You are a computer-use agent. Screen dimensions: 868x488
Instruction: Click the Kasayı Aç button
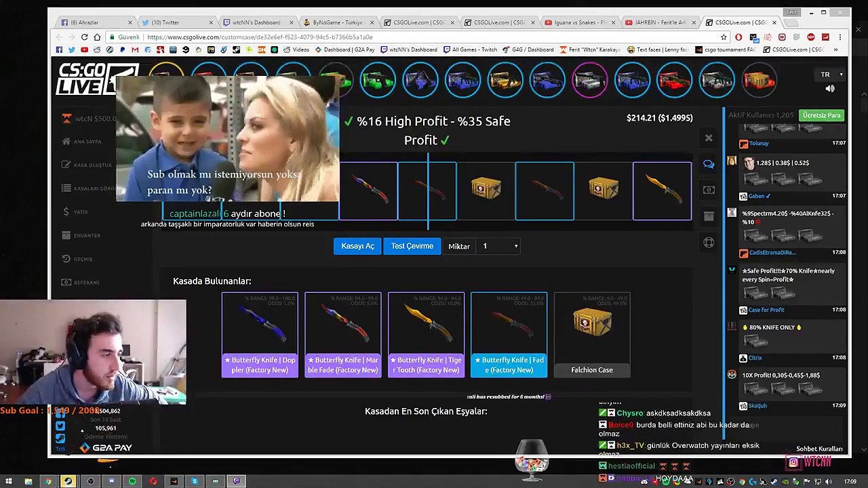(357, 246)
